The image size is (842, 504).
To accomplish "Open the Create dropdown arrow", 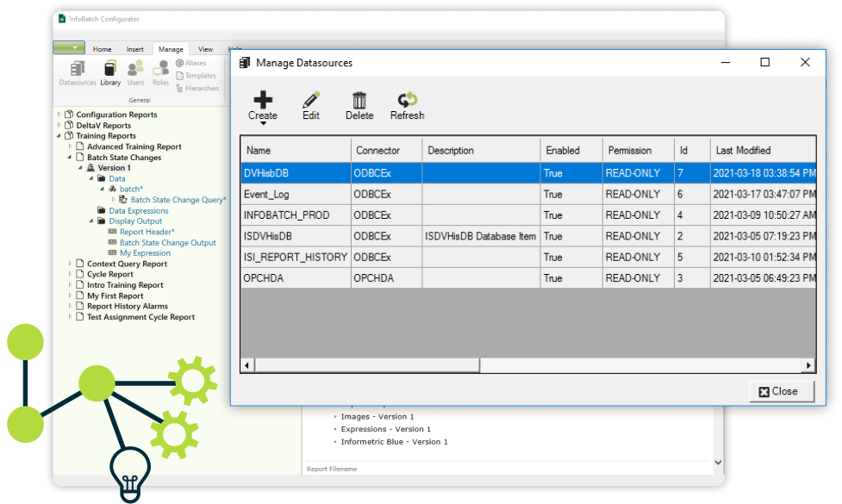I will point(263,123).
